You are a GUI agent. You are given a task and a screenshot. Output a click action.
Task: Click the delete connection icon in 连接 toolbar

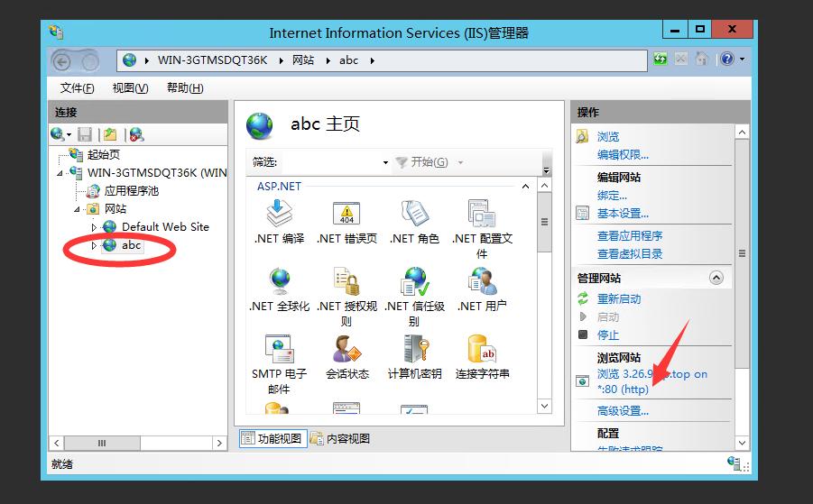136,134
